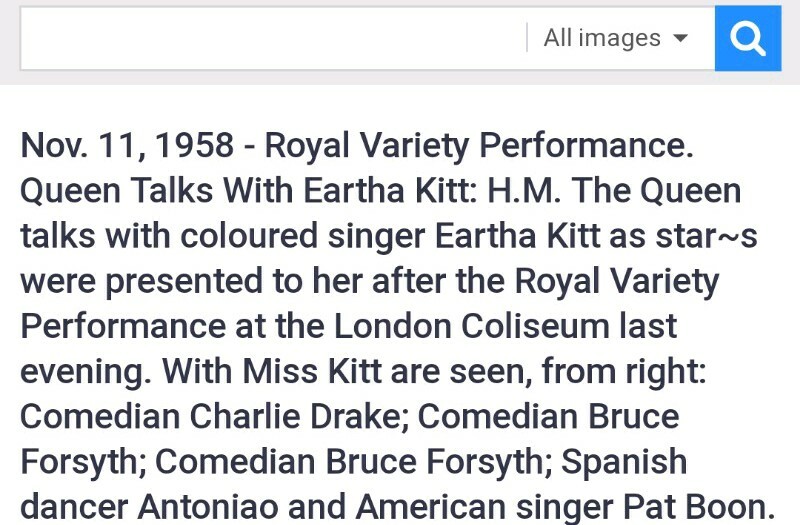Click the words London Coliseum
800x525 pixels.
coord(471,326)
